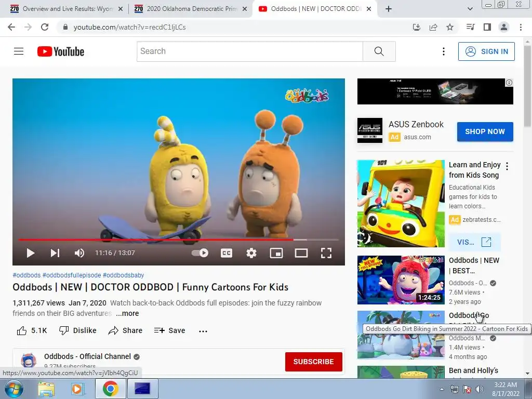Open media controls icon in Chrome toolbar
This screenshot has height=399, width=532.
pyautogui.click(x=470, y=27)
